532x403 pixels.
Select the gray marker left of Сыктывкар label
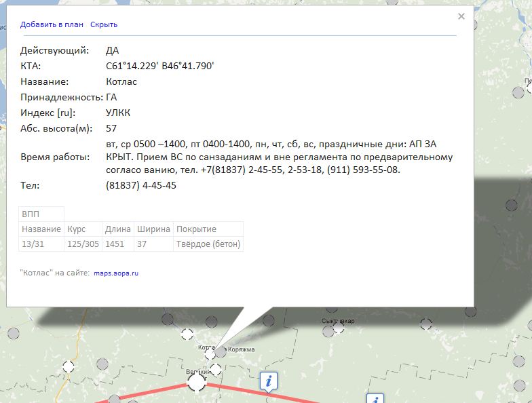328,331
